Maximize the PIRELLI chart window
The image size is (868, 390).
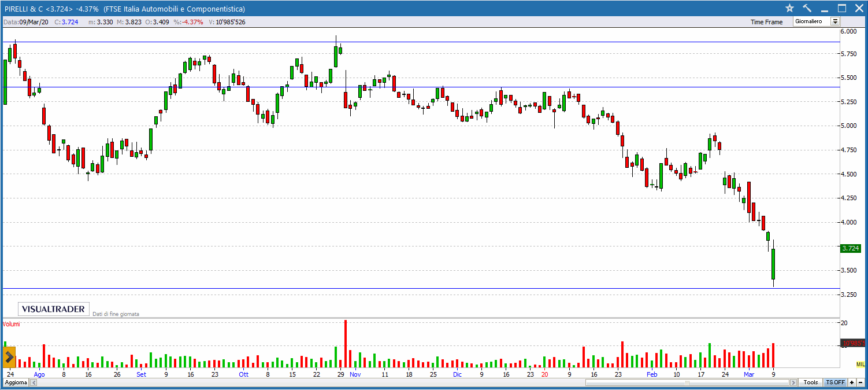pos(842,8)
